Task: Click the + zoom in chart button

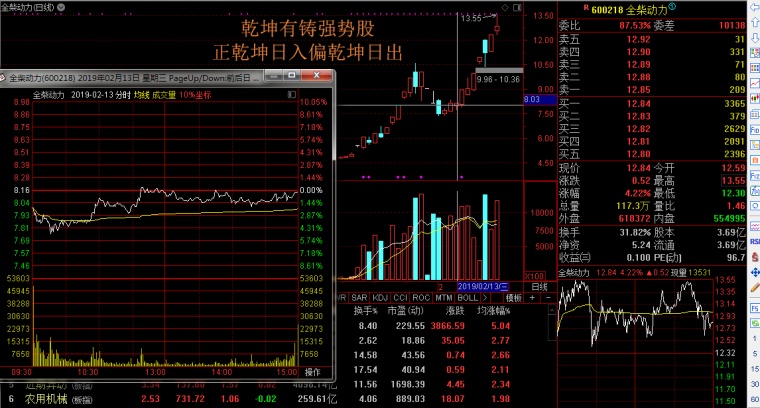Action: coord(532,298)
